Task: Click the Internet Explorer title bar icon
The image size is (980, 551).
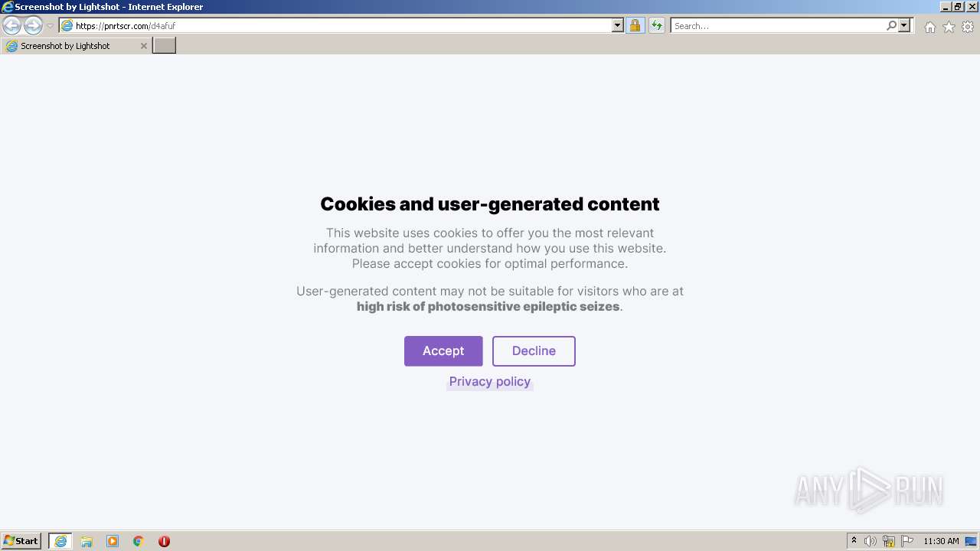Action: tap(7, 7)
